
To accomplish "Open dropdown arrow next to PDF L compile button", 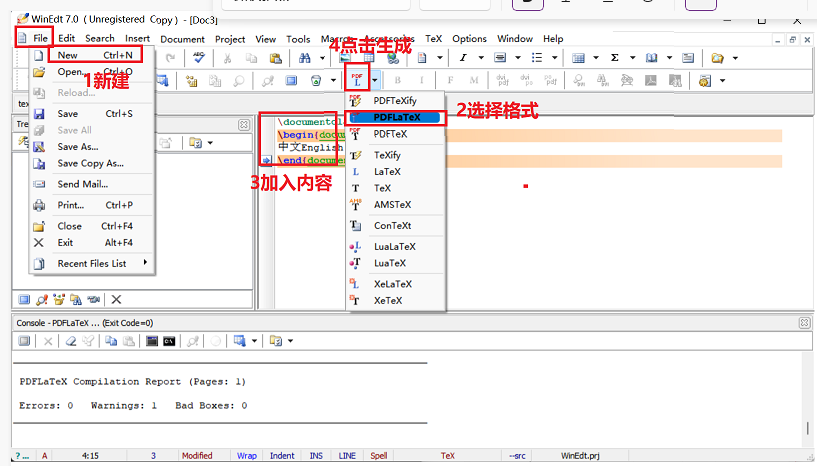I will tap(375, 80).
